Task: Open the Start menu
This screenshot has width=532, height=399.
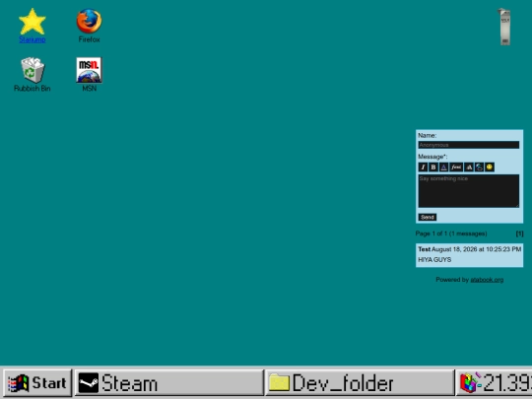Action: tap(37, 383)
